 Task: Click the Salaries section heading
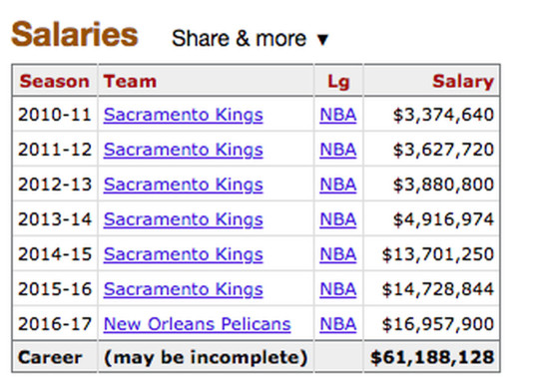pyautogui.click(x=75, y=34)
